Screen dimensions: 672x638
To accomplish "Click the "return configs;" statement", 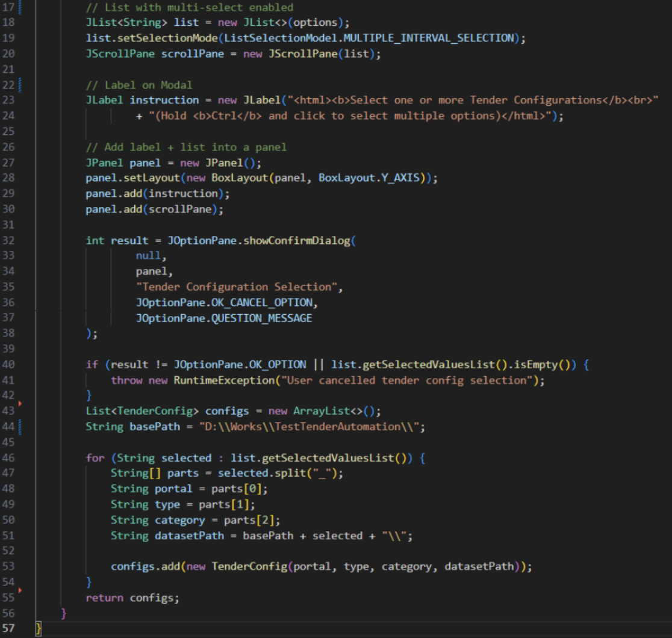I will click(x=132, y=598).
